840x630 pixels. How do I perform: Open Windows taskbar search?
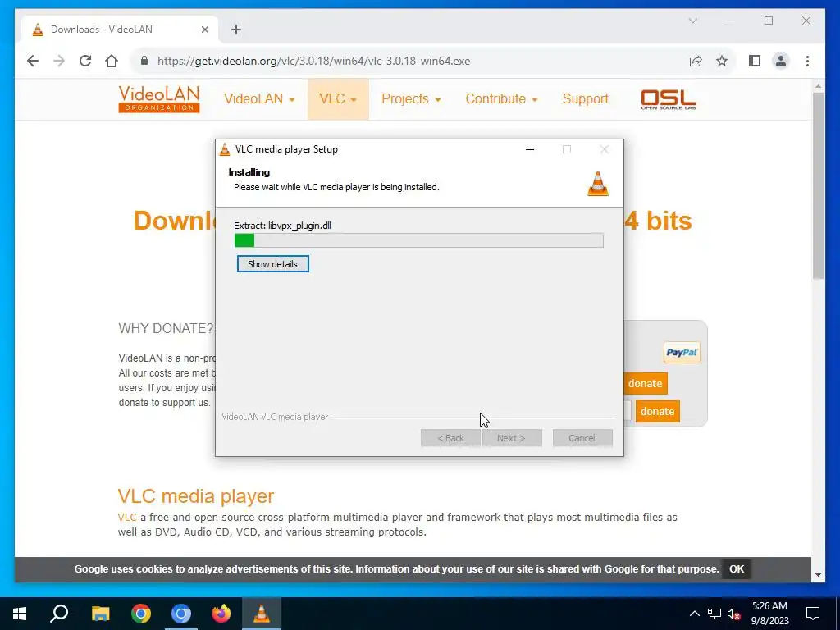pos(59,614)
